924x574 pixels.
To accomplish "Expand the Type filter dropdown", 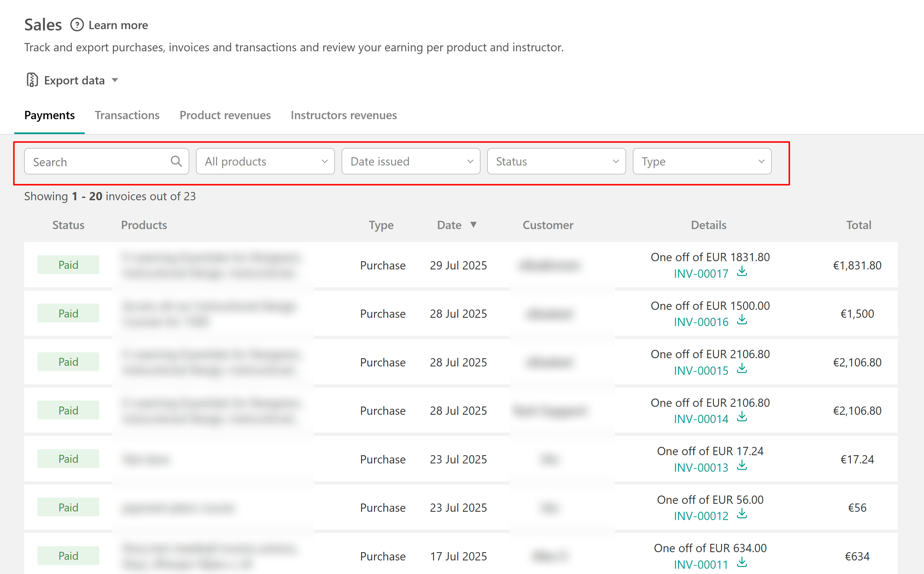I will coord(702,161).
